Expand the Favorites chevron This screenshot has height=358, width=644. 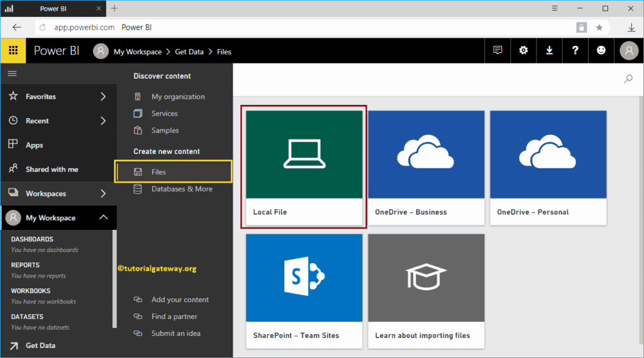tap(103, 96)
